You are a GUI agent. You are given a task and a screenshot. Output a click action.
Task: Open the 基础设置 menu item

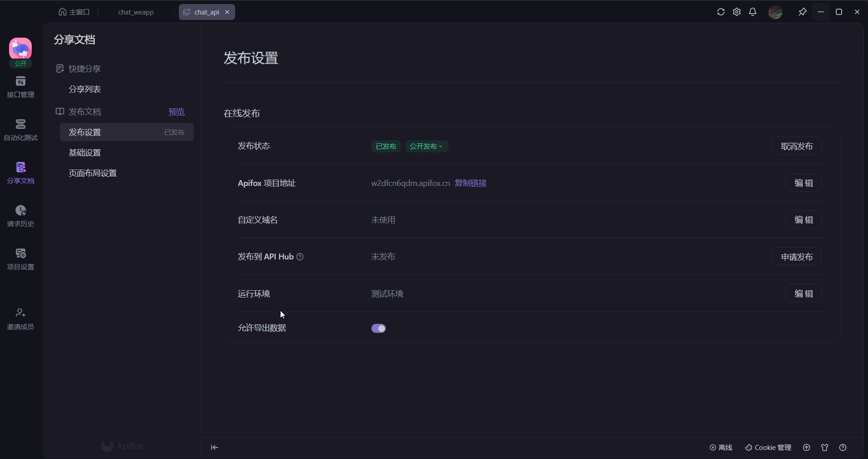tap(85, 153)
